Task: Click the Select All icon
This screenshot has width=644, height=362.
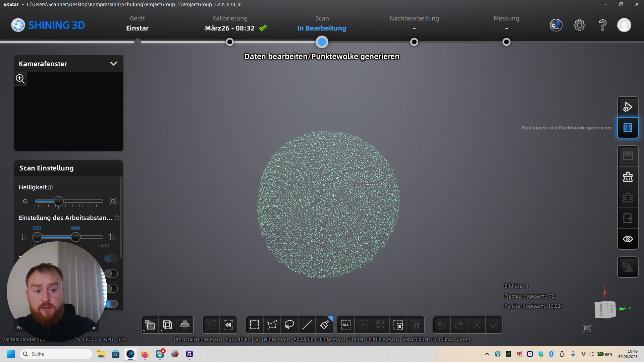Action: click(346, 325)
